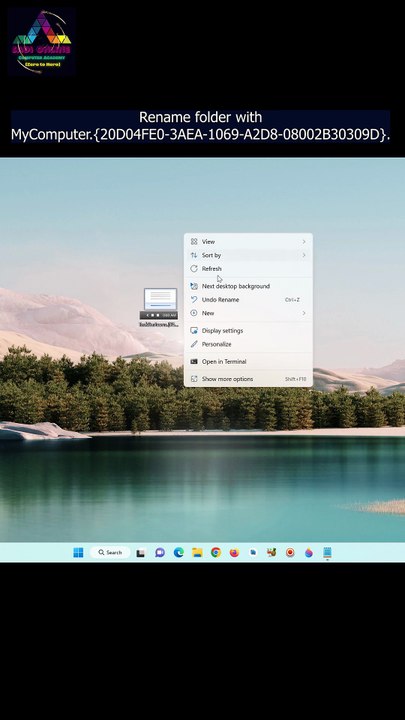Open the red record-button app on taskbar
This screenshot has width=405, height=720.
[x=290, y=552]
